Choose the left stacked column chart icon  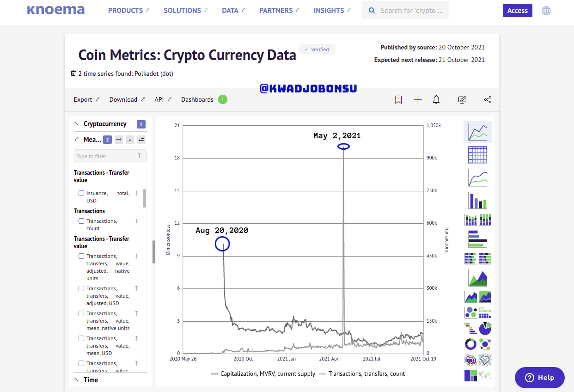470,220
